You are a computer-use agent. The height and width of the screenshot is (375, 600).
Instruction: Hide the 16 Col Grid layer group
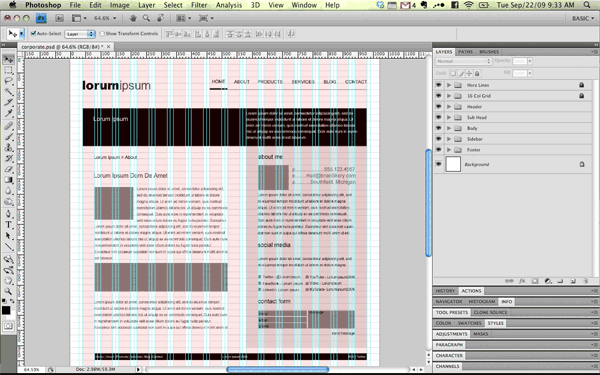coord(439,96)
